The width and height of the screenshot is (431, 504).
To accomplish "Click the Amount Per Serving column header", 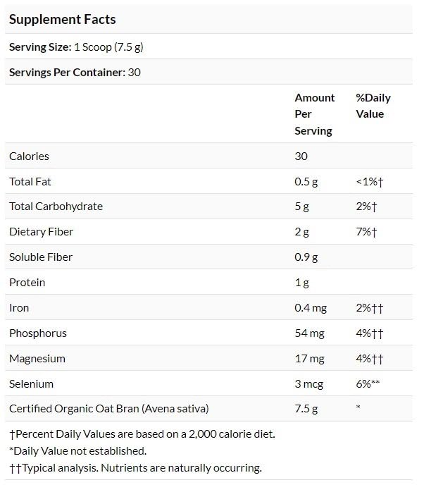I will pyautogui.click(x=314, y=113).
